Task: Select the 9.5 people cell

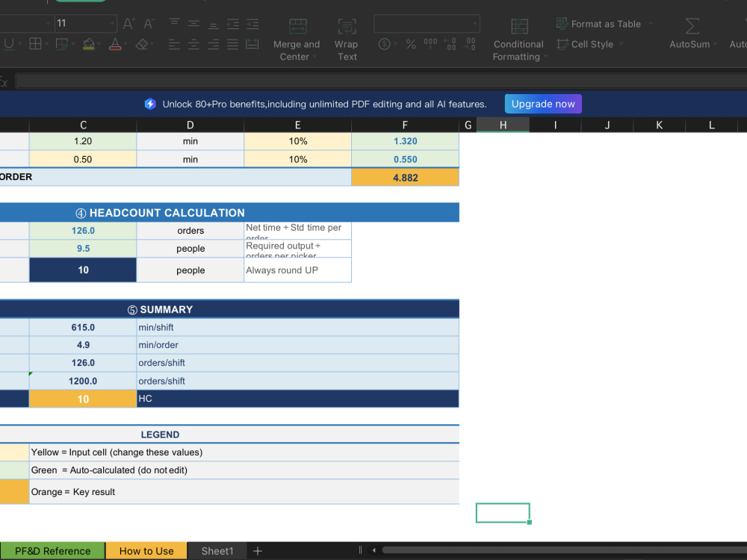Action: (x=83, y=249)
